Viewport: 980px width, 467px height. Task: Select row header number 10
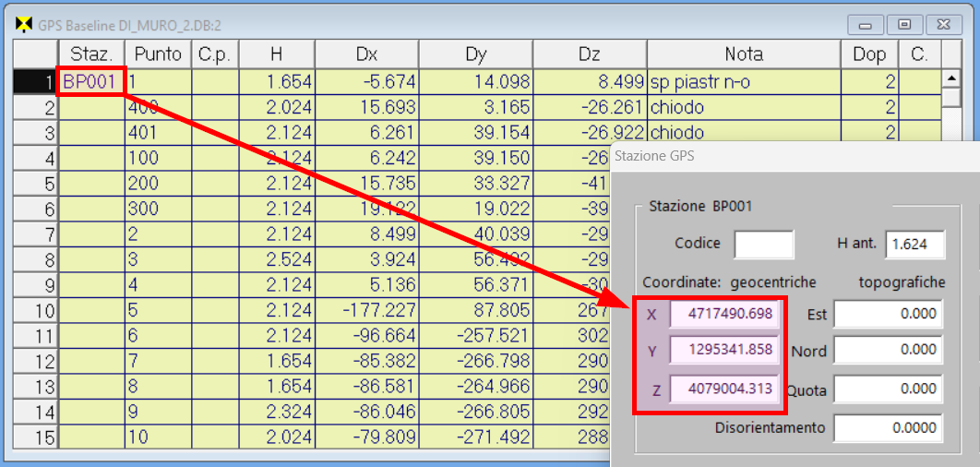click(x=35, y=311)
